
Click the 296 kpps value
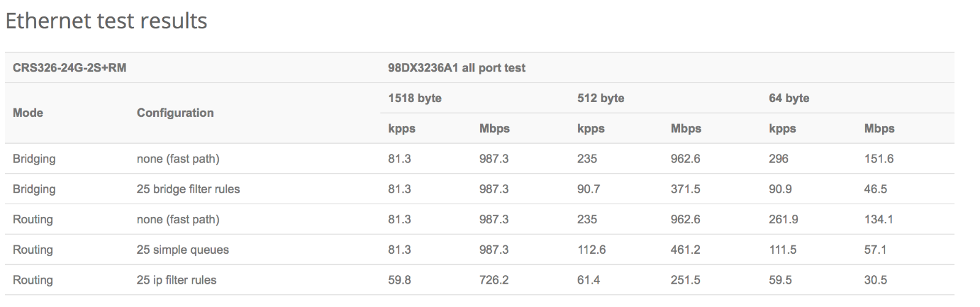(778, 158)
